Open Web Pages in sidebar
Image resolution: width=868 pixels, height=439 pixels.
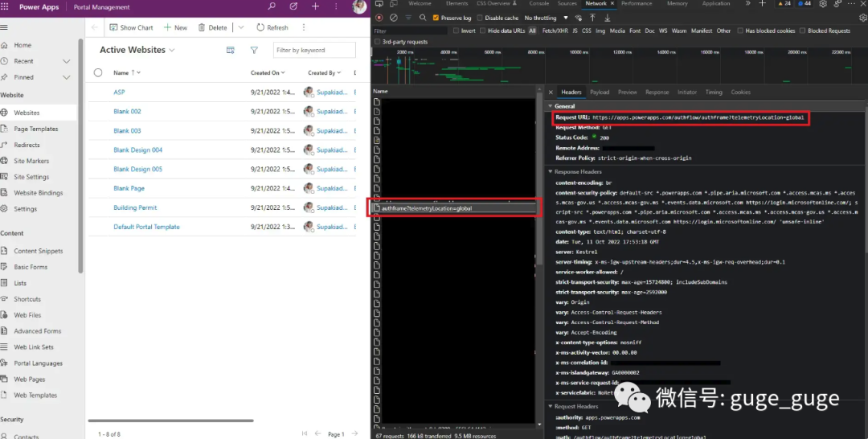pyautogui.click(x=30, y=380)
